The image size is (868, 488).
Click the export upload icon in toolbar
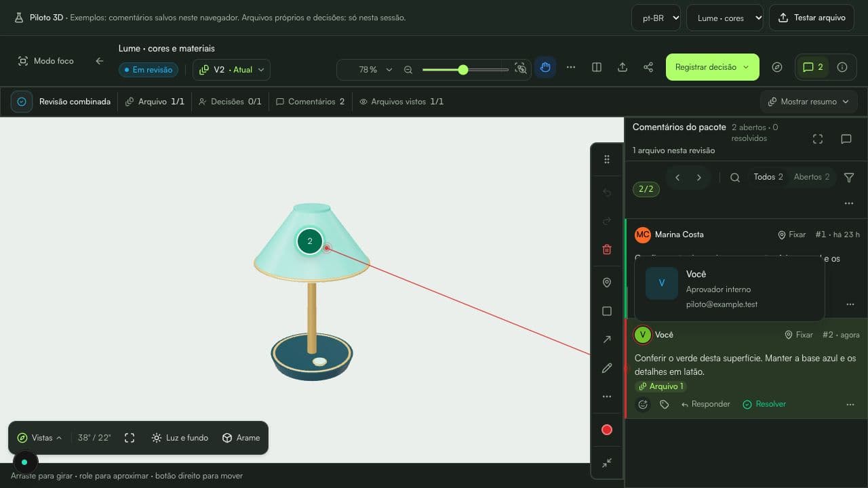tap(623, 67)
